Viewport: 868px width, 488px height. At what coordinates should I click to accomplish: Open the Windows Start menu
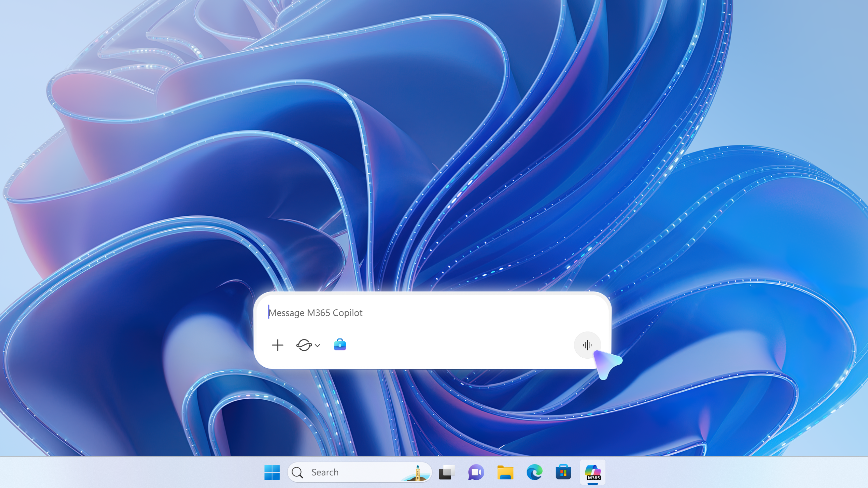click(x=272, y=472)
